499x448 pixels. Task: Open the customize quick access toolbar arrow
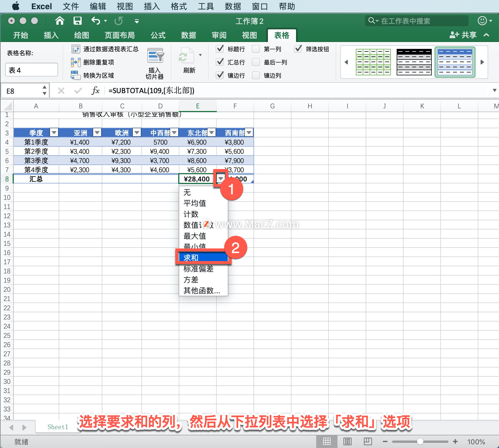point(137,21)
